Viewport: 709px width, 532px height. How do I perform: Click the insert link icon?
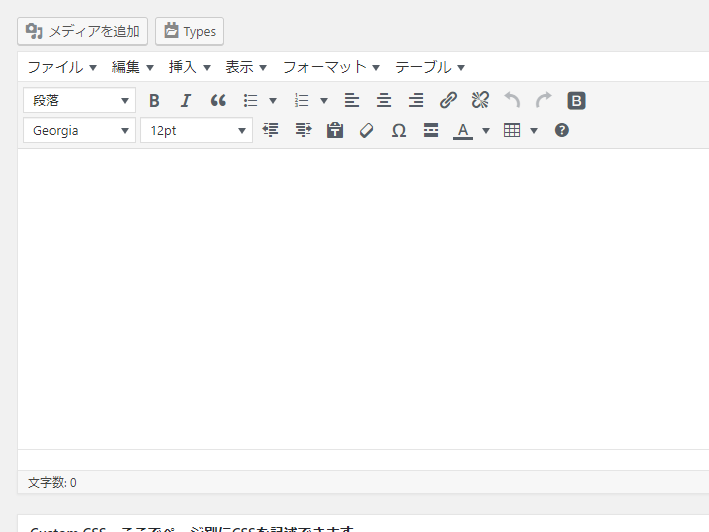pyautogui.click(x=448, y=100)
